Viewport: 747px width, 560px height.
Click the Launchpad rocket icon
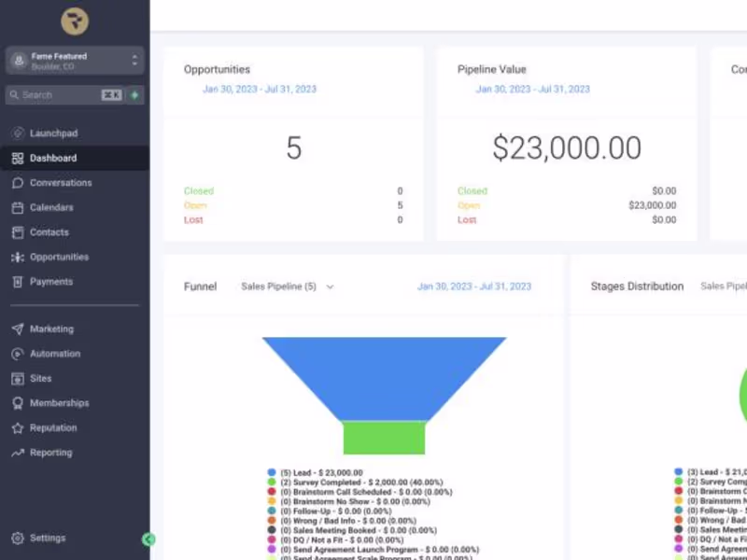click(x=18, y=133)
